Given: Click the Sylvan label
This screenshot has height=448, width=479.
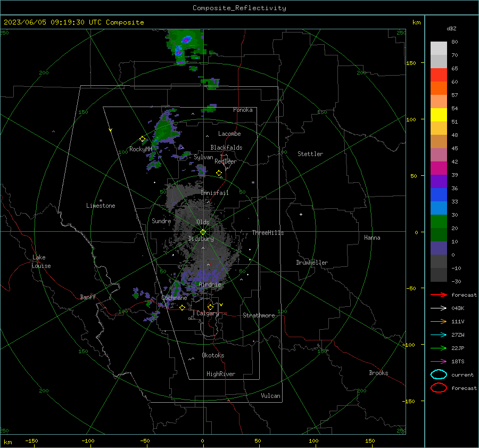Looking at the screenshot, I should coord(203,157).
